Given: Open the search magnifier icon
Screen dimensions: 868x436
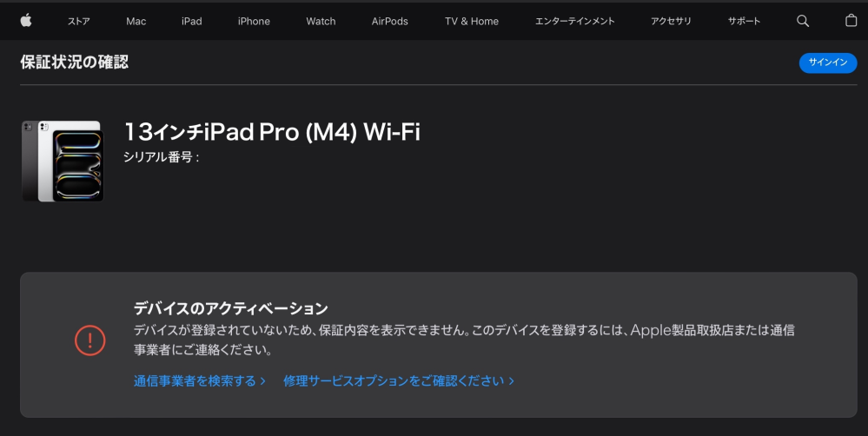Looking at the screenshot, I should pos(803,21).
